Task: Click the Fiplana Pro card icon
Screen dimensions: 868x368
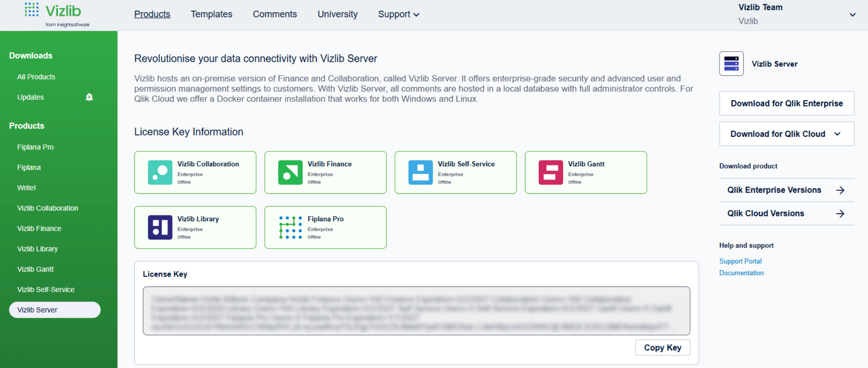Action: [x=290, y=227]
